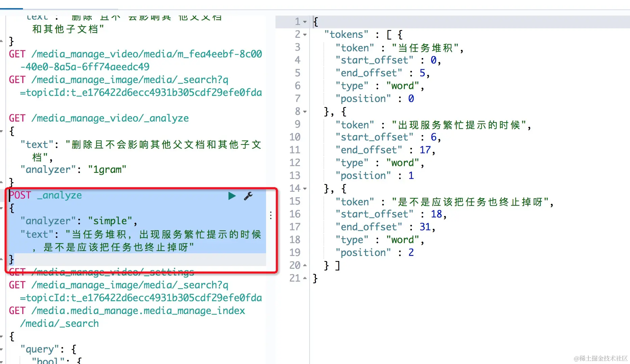Click the "end_offset" : 31 response line
Viewport: 630px width, 364px height.
click(x=385, y=227)
